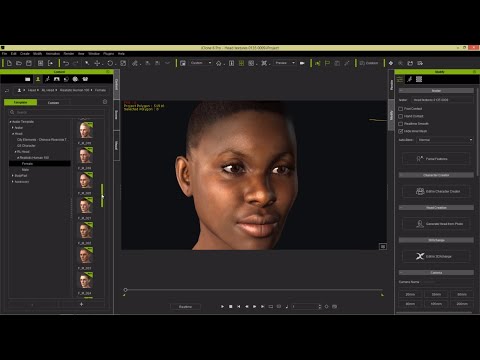Click the timeline playhead slider
480x360 pixels.
click(x=125, y=290)
